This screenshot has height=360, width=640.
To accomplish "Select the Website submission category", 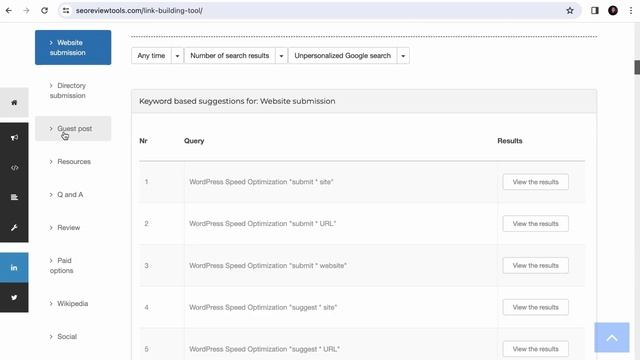I will [x=73, y=47].
